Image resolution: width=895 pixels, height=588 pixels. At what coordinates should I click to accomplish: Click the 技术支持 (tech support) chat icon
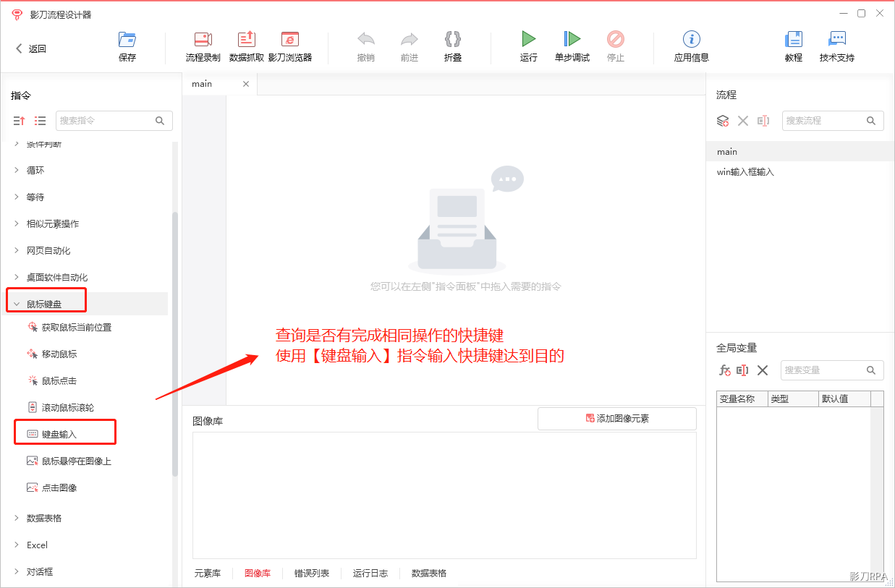coord(836,40)
